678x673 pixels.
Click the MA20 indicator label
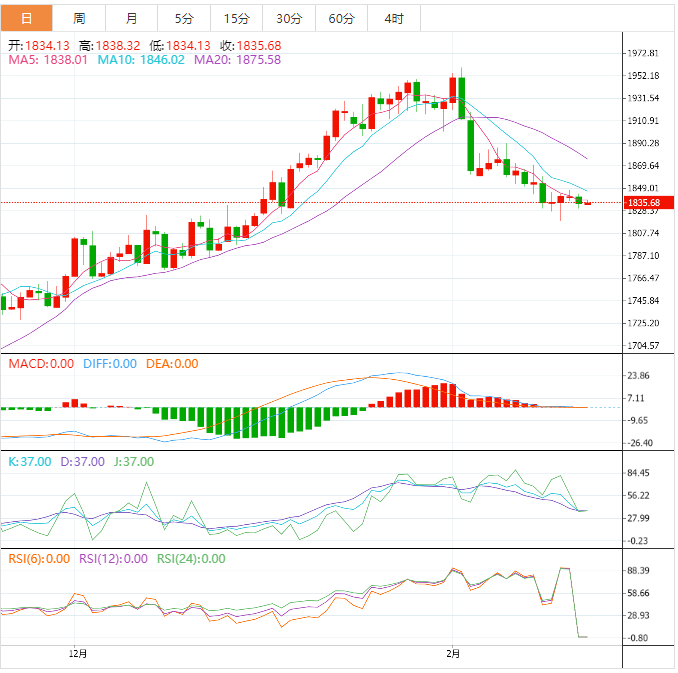click(x=237, y=60)
